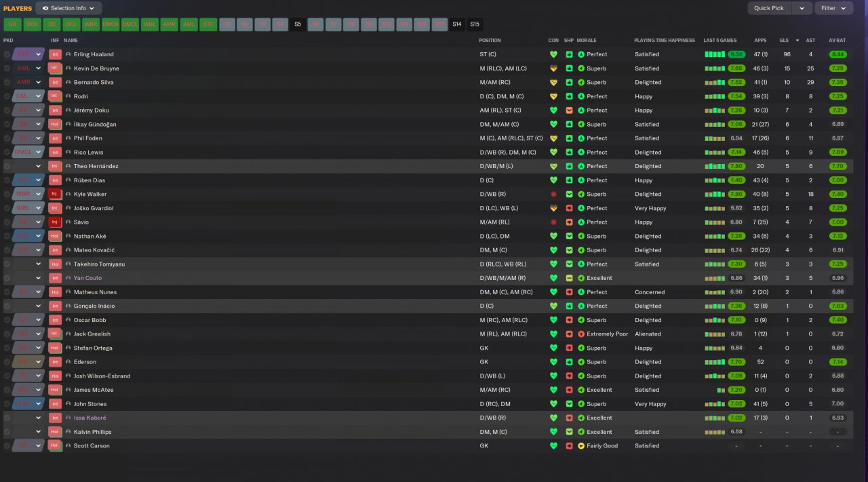Click Joško Gvardiol's red sharpness icon

click(569, 208)
